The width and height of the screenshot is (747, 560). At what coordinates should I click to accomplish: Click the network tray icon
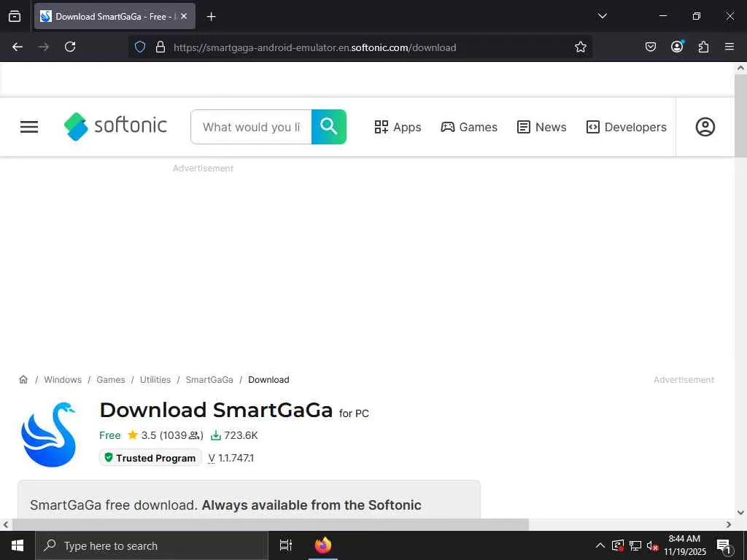tap(635, 545)
